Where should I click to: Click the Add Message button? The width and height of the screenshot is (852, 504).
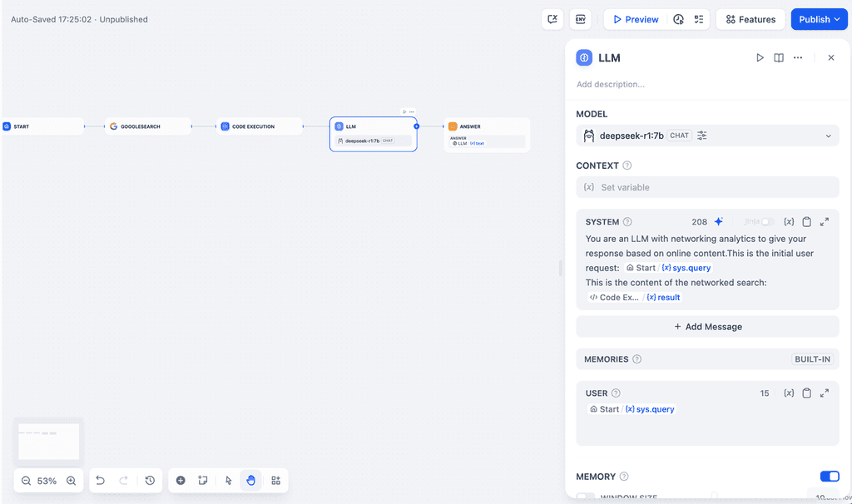[707, 326]
